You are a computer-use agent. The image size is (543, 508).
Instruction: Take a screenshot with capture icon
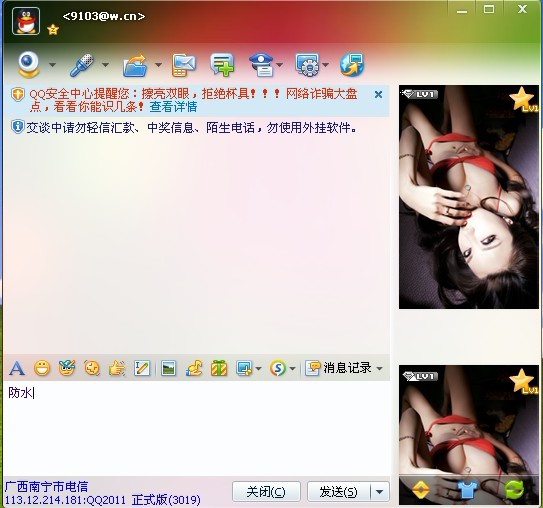244,368
